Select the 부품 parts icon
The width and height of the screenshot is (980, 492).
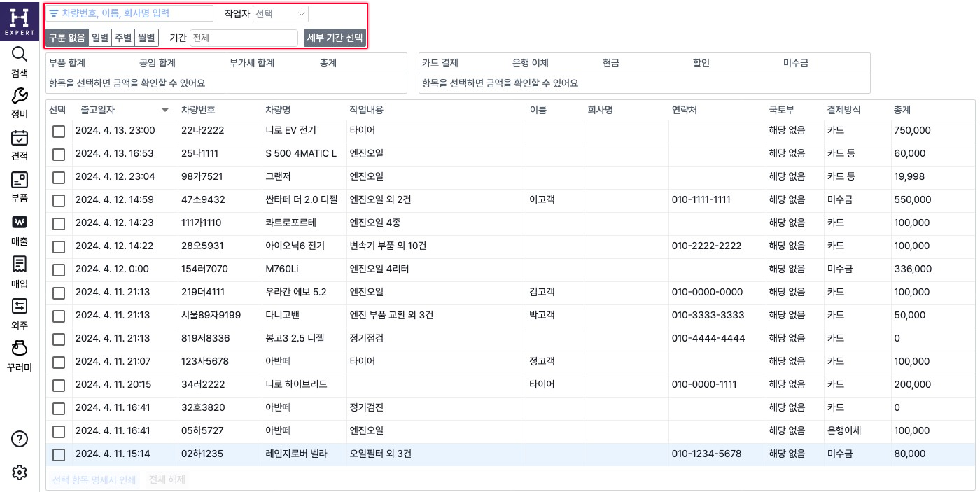pyautogui.click(x=20, y=180)
